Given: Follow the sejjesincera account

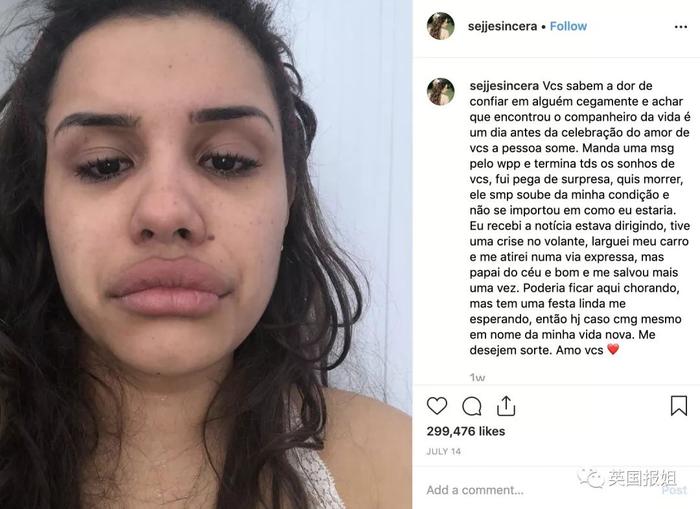Looking at the screenshot, I should pos(568,26).
